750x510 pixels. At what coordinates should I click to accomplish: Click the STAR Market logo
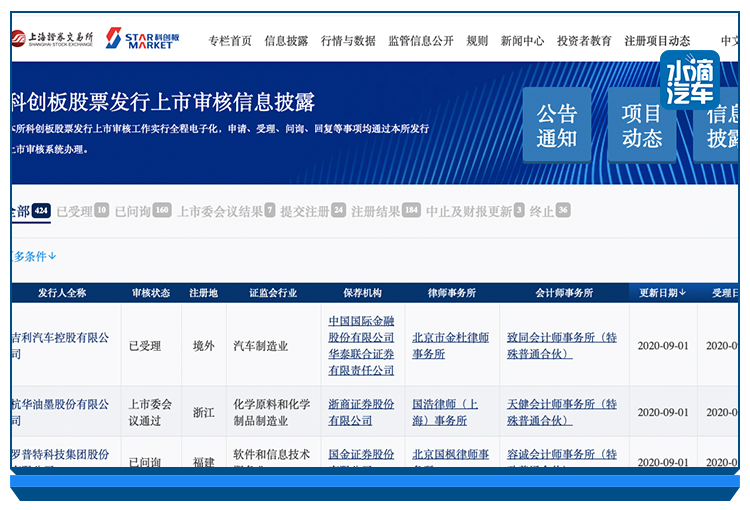(x=143, y=38)
